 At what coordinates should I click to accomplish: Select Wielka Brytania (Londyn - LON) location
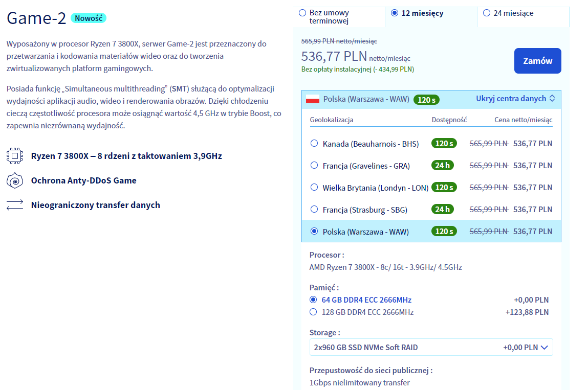click(x=314, y=188)
